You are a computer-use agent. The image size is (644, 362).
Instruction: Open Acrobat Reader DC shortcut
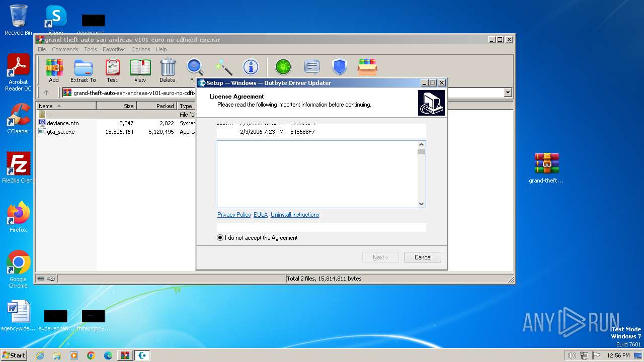pyautogui.click(x=18, y=72)
